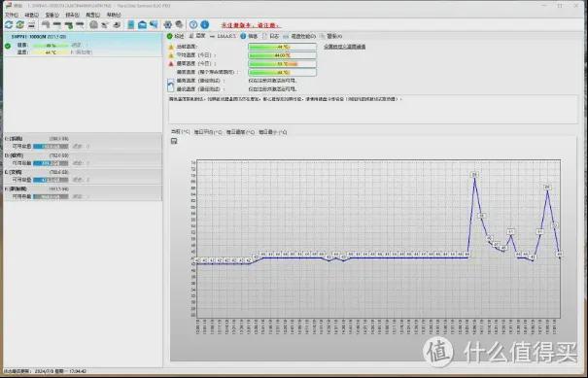This screenshot has height=378, width=588.
Task: Click the disk drive icon after the refresh icons
Action: [x=31, y=24]
